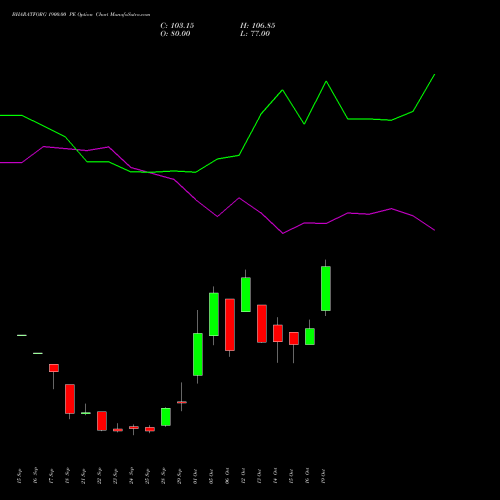This screenshot has width=500, height=500.
Task: Click the '05 Oct' date label
Action: (x=211, y=476)
